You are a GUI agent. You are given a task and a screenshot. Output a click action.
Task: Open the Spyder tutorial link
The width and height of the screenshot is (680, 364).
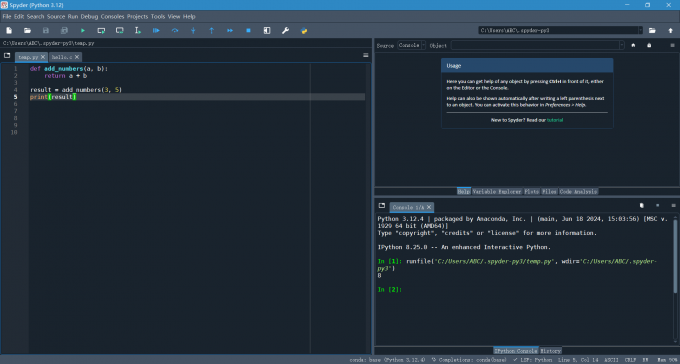point(555,120)
